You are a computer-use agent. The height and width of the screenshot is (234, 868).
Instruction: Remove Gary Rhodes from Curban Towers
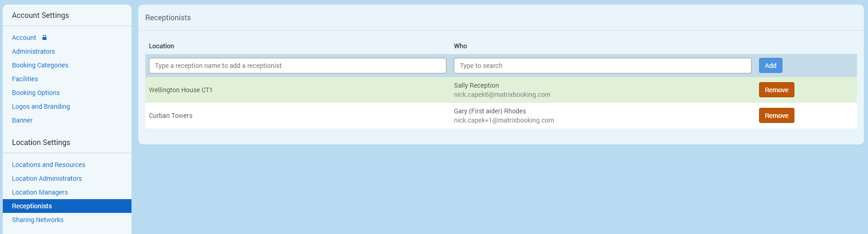[x=776, y=116]
